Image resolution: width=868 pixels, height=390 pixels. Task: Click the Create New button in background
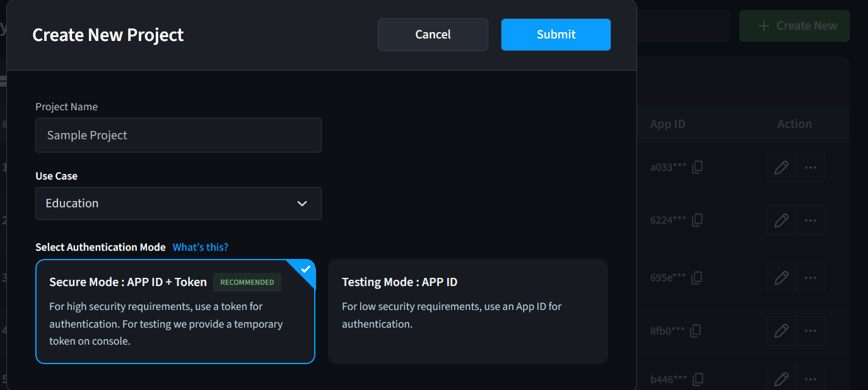[x=794, y=26]
